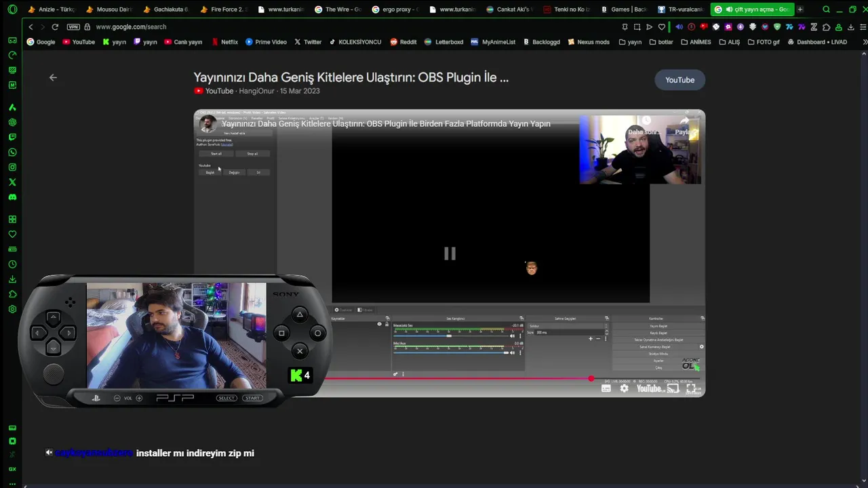Open Instagram from the sidebar
This screenshot has height=488, width=868.
(x=12, y=167)
